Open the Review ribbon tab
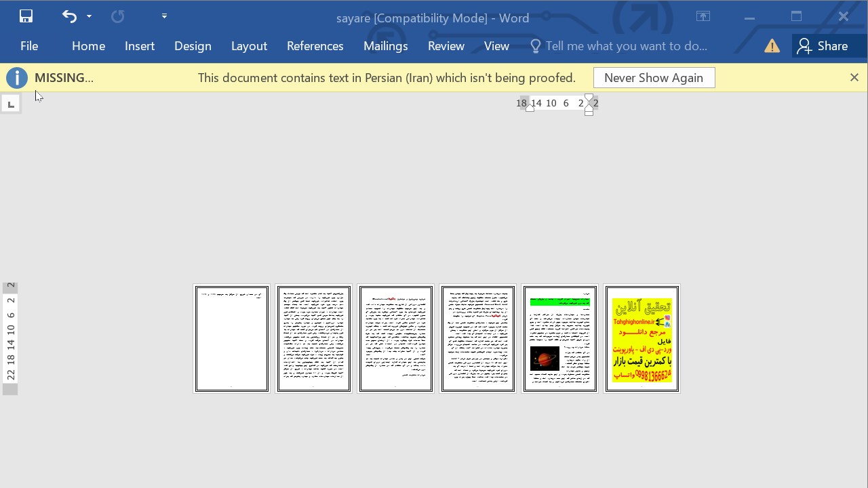This screenshot has height=488, width=868. (446, 46)
